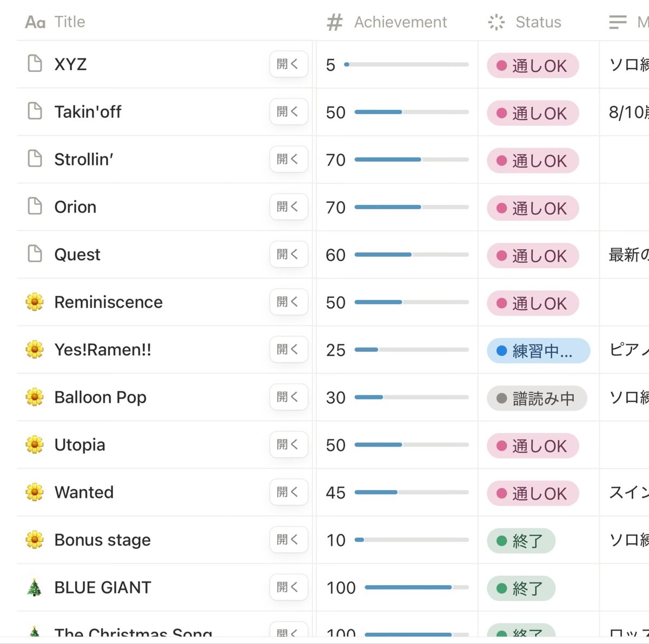Click the flower icon beside Reminiscence
Image resolution: width=649 pixels, height=644 pixels.
(x=35, y=302)
